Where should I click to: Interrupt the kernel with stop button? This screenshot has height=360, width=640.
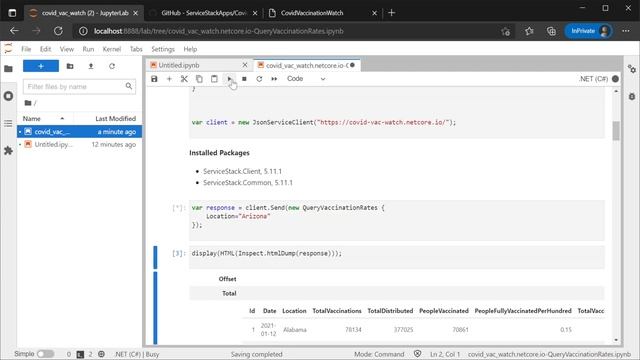tap(244, 79)
